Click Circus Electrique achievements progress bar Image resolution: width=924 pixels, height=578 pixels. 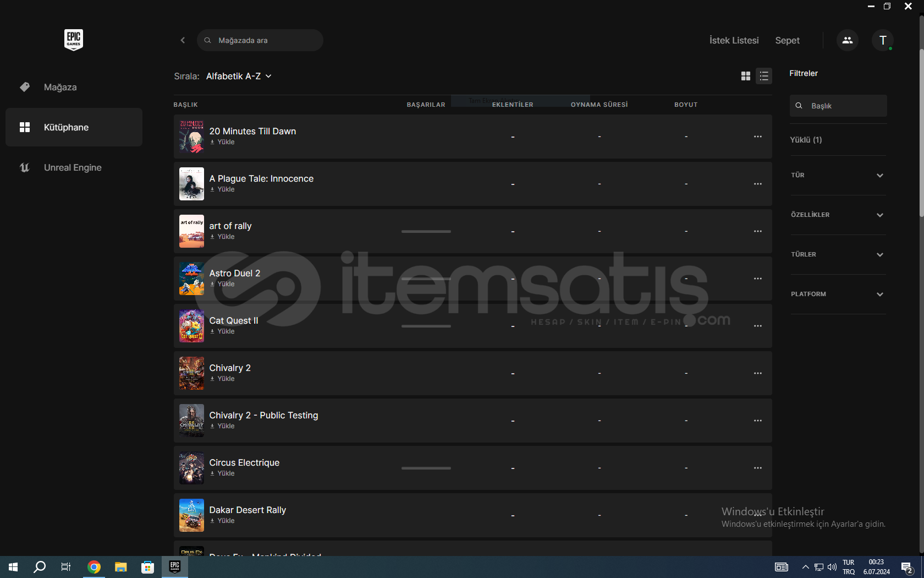click(x=426, y=468)
